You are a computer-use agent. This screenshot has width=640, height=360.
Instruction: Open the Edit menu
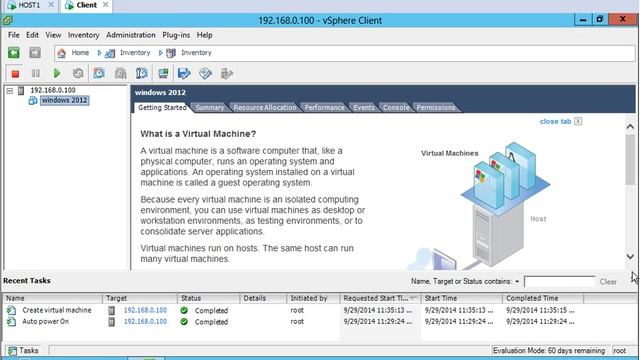(x=32, y=35)
